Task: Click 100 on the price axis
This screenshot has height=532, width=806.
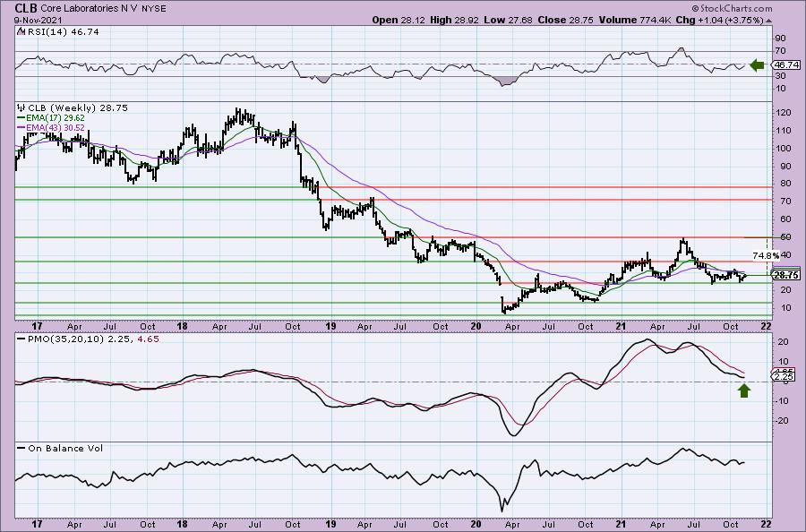Action: point(783,149)
